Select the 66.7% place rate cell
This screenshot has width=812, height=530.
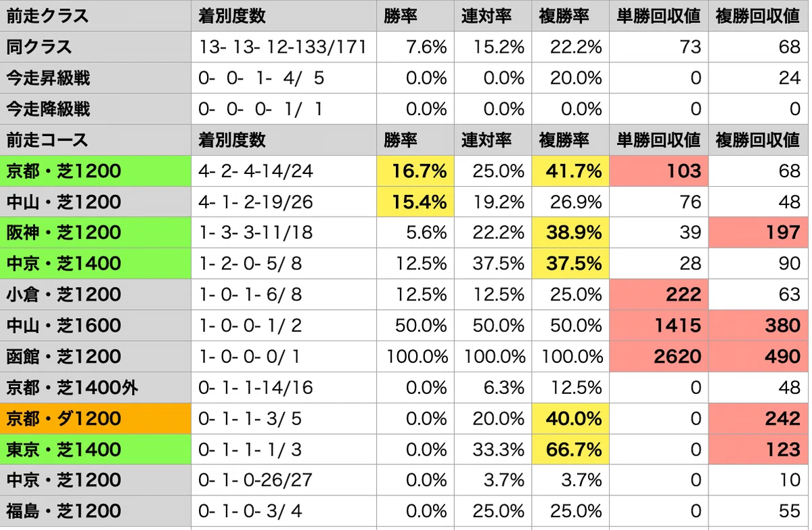(x=570, y=449)
